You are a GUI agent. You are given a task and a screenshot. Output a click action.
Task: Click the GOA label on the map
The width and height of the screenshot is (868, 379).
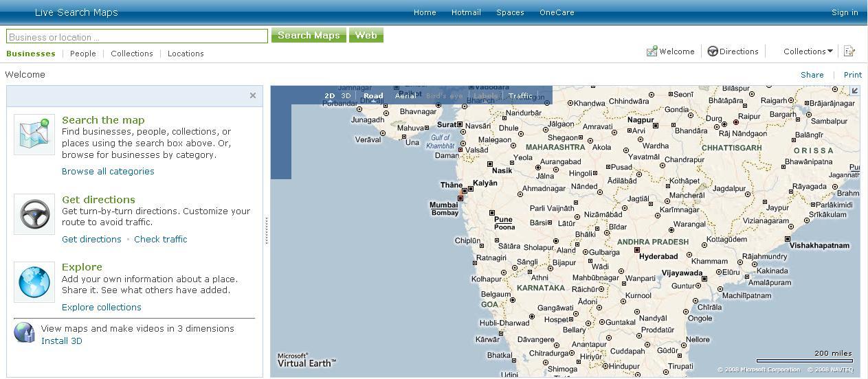[489, 304]
